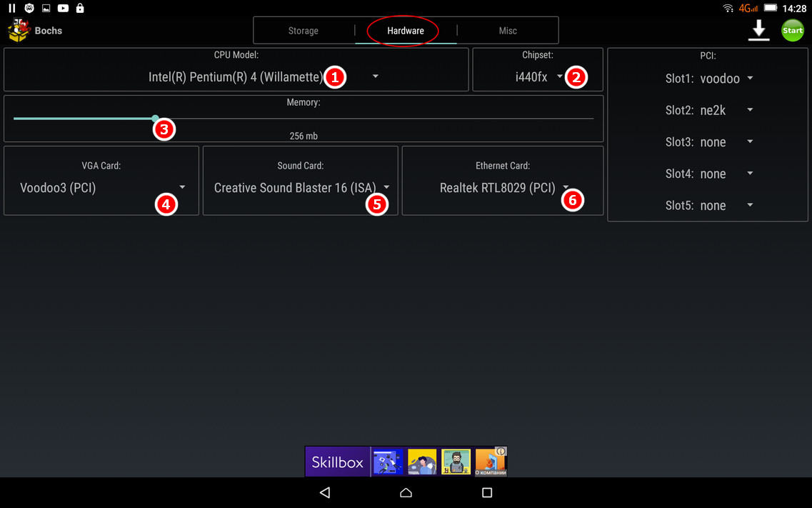Tap the 4G signal indicator
812x508 pixels.
pos(748,8)
